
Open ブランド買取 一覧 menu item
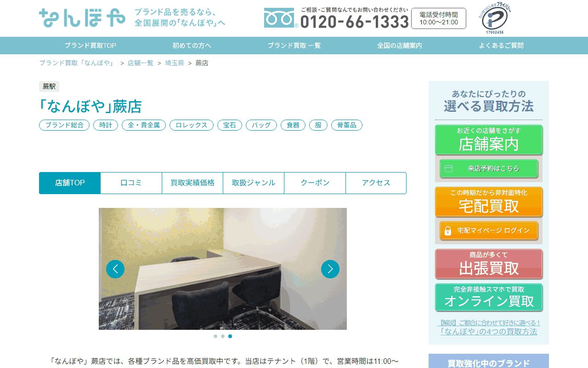tap(294, 46)
